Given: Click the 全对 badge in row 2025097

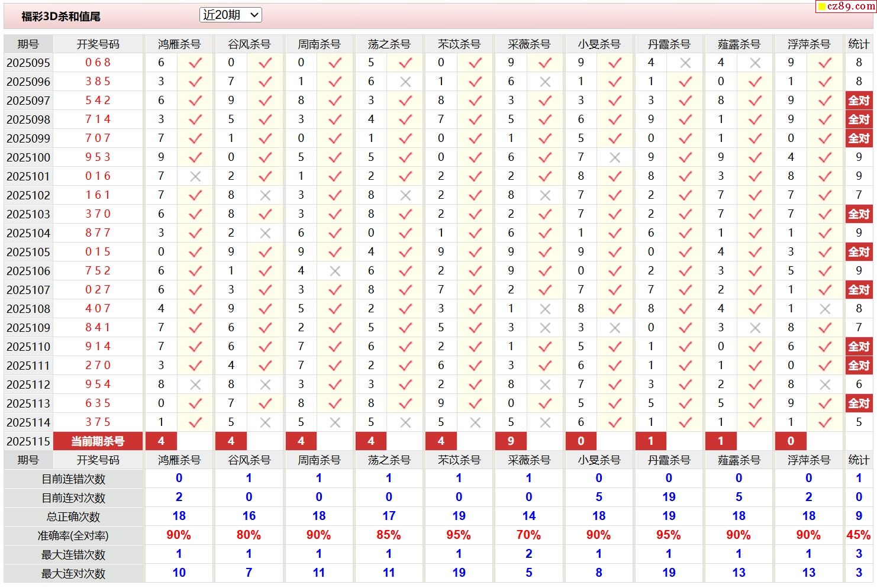Looking at the screenshot, I should tap(859, 101).
